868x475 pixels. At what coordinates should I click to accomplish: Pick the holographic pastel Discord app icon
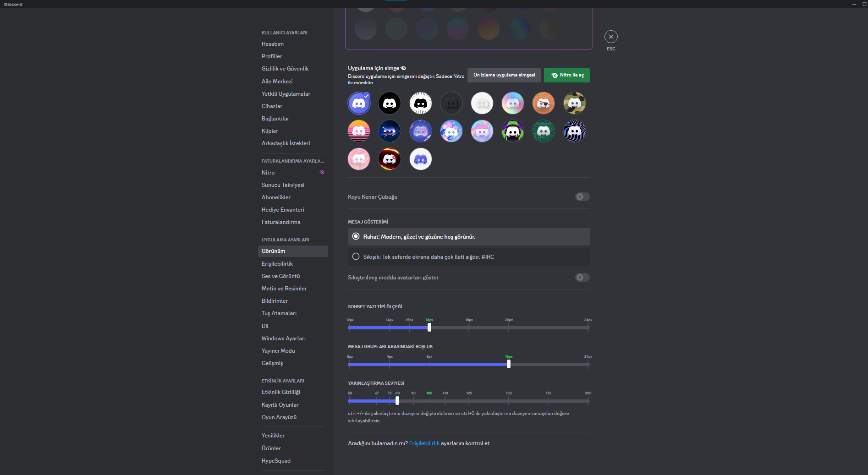point(513,104)
